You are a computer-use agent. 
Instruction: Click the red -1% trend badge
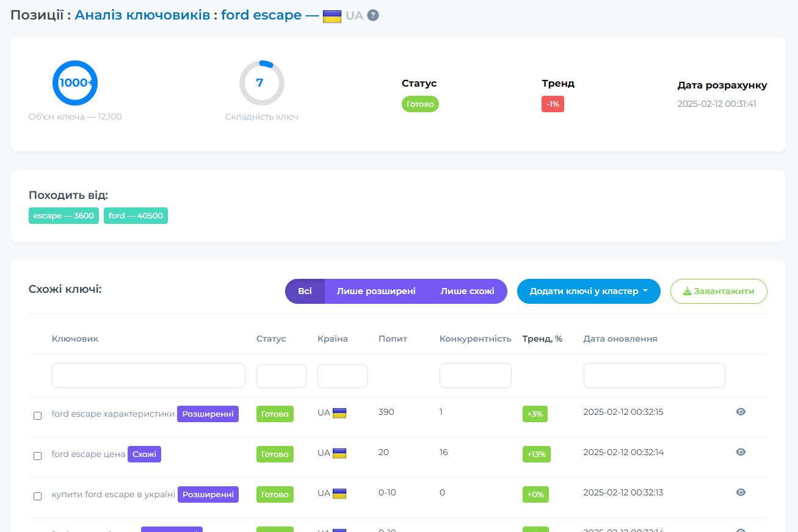553,104
